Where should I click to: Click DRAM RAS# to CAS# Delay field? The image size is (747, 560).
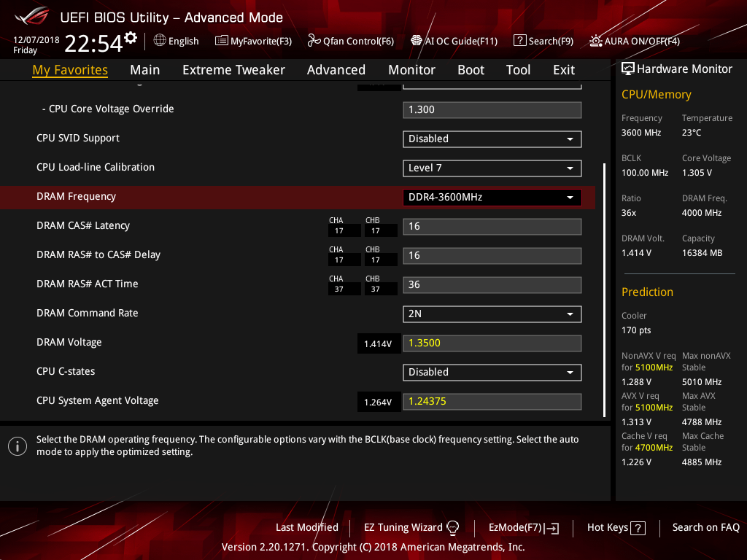click(492, 256)
